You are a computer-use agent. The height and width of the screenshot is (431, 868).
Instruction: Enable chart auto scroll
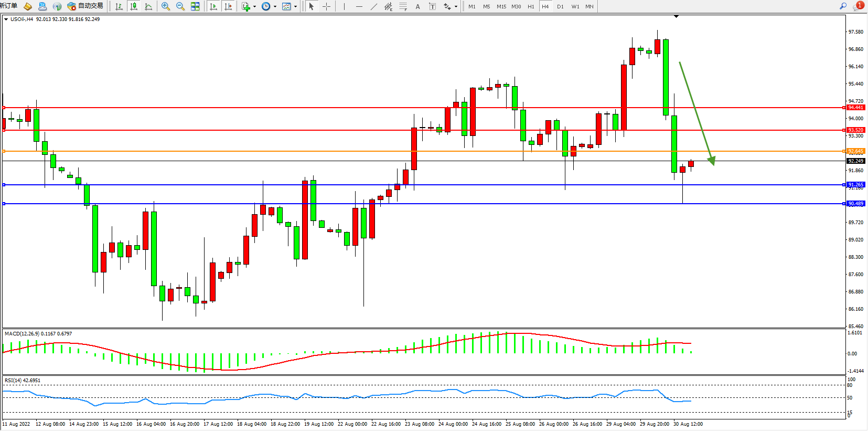(x=213, y=6)
